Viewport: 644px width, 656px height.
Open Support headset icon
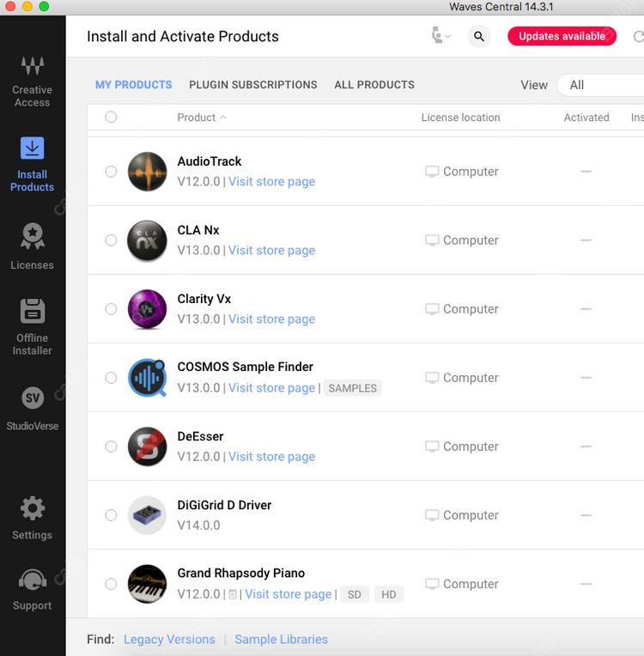[32, 590]
